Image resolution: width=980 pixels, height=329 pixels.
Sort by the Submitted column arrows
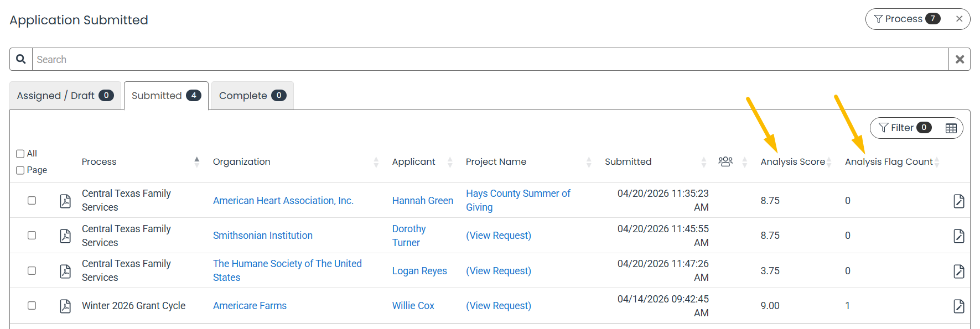tap(704, 162)
